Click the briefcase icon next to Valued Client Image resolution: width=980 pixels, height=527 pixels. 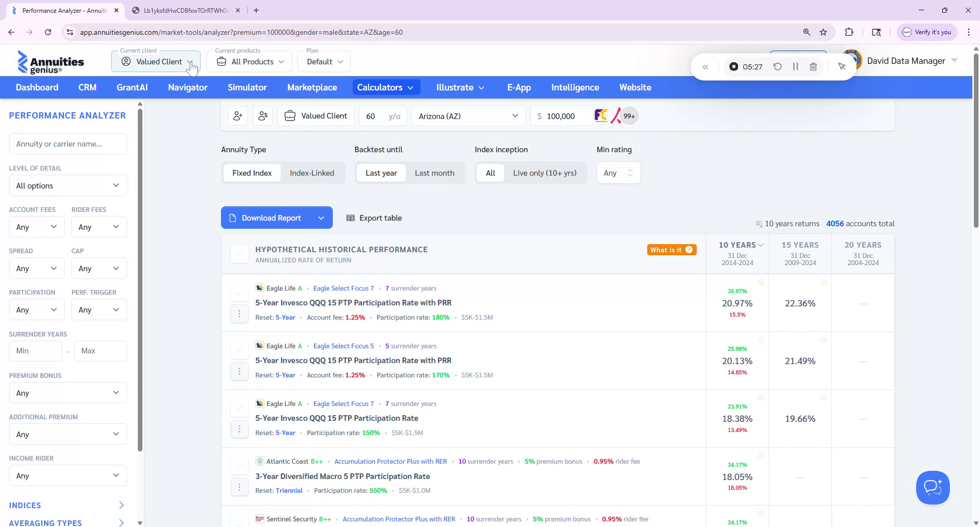tap(289, 115)
